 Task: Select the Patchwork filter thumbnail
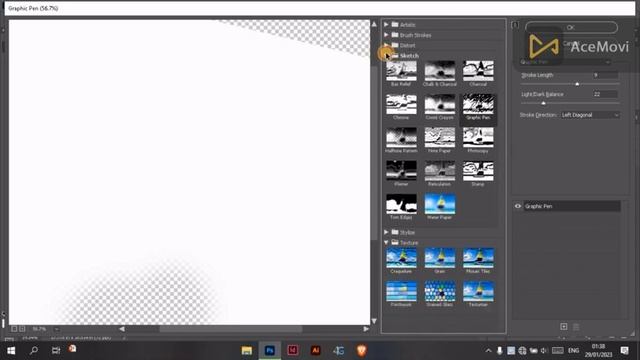(401, 291)
